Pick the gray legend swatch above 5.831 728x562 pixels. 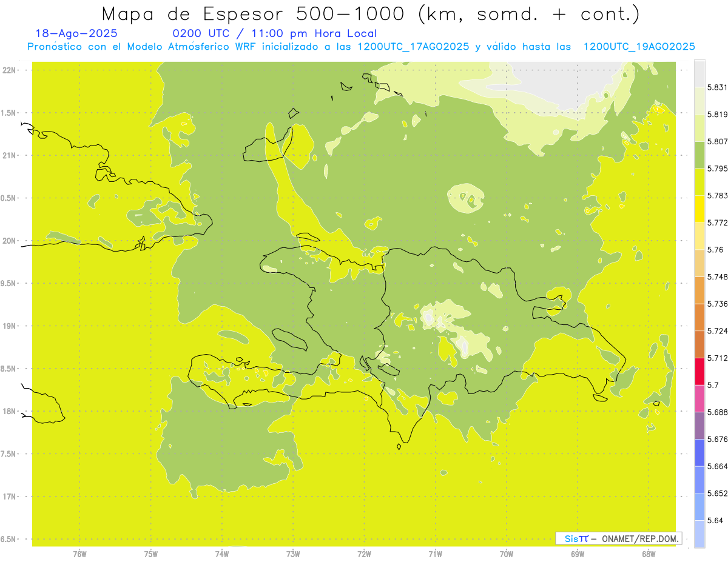point(699,74)
